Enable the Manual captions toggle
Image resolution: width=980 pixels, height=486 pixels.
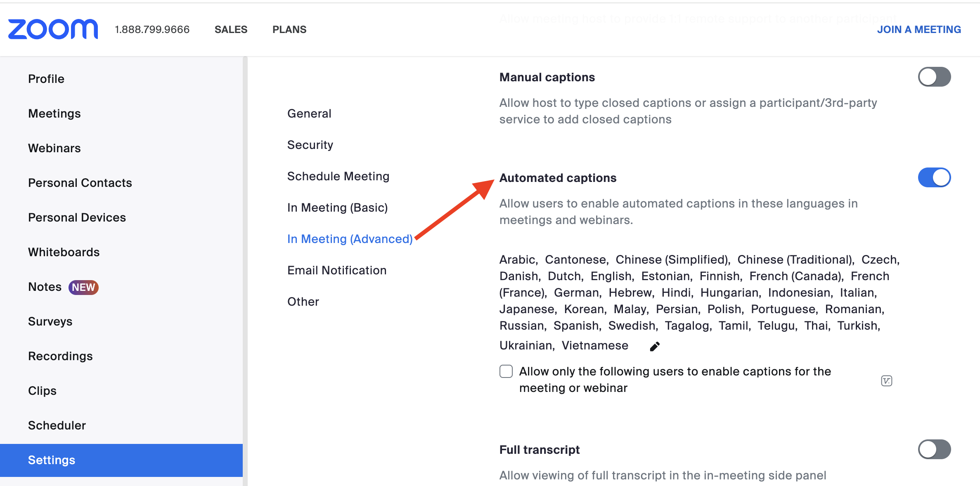click(x=934, y=77)
